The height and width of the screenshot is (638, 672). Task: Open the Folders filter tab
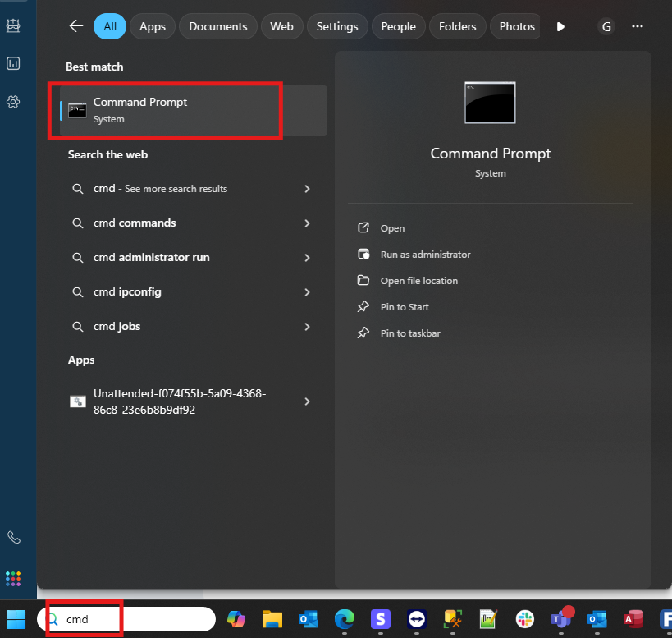[x=457, y=26]
